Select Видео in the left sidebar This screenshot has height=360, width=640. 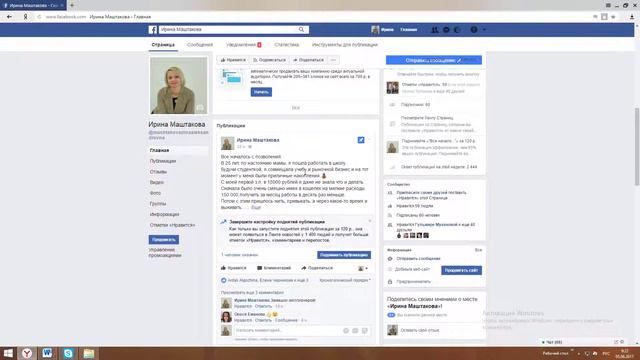tap(157, 182)
